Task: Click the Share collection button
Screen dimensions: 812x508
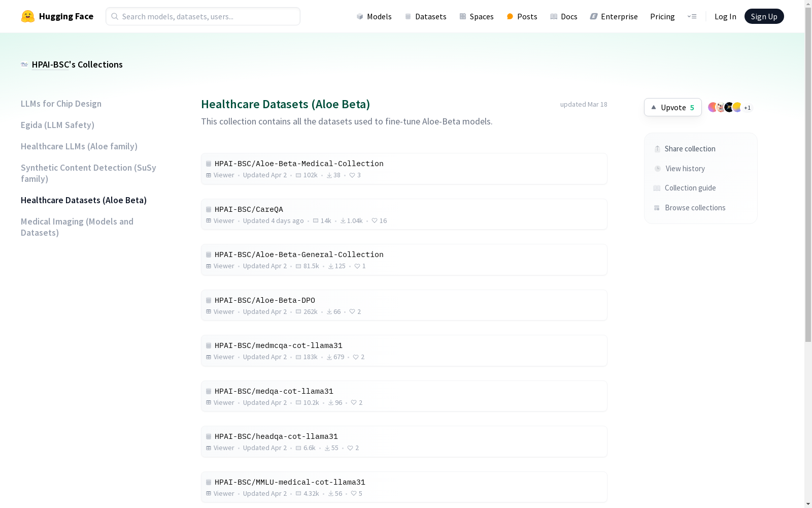Action: click(685, 149)
